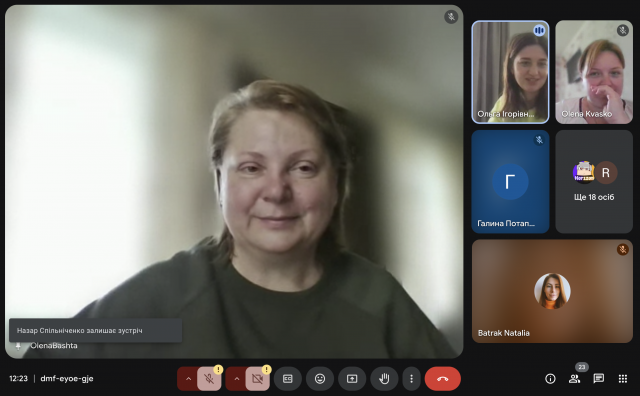Select the Олега Ігорівн... video tile
The width and height of the screenshot is (640, 396).
click(510, 72)
